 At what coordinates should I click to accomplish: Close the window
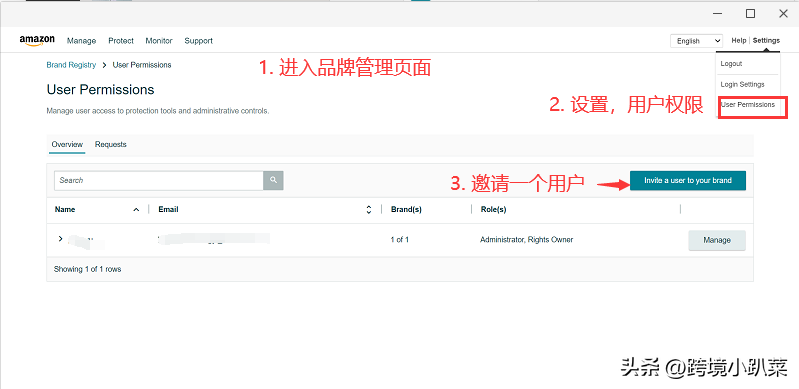[783, 14]
